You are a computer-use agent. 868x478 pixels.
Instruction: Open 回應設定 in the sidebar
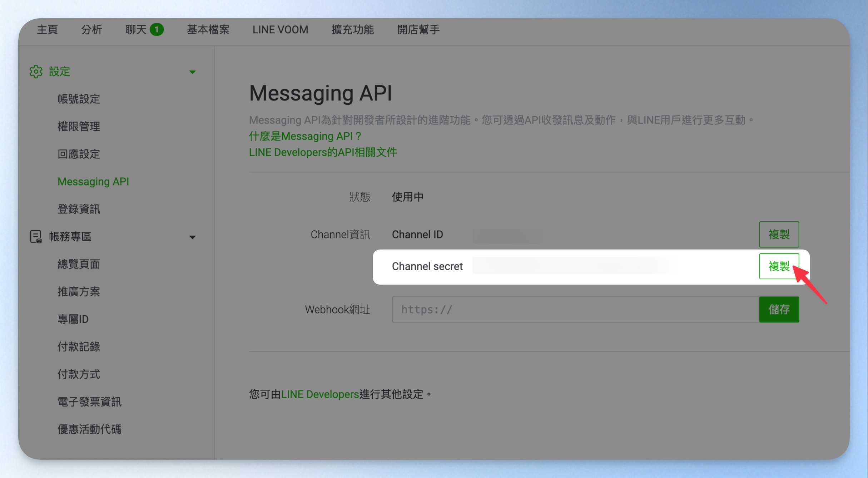(79, 154)
